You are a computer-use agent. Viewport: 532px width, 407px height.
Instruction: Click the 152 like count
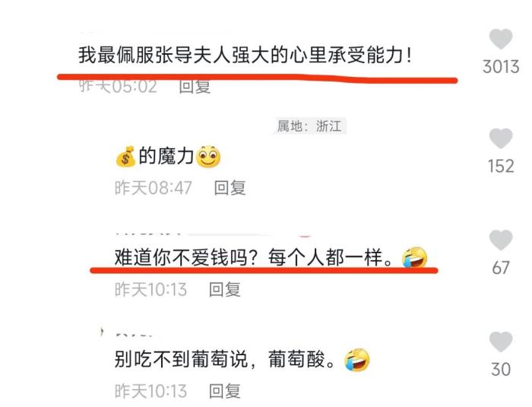(501, 166)
